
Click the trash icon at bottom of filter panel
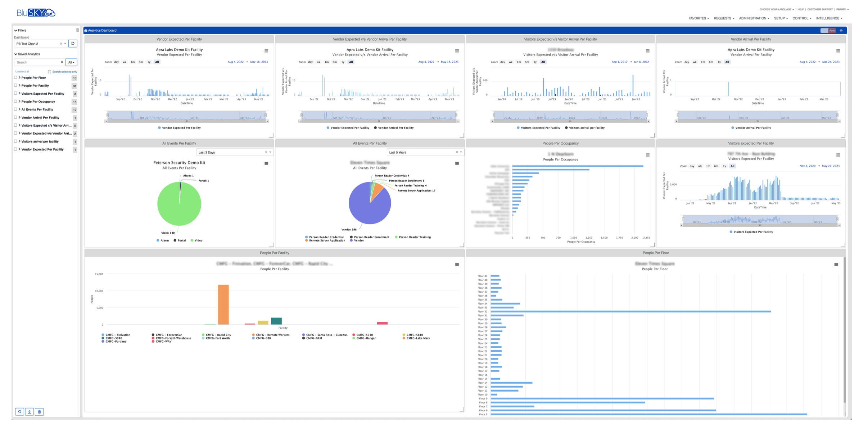pos(39,411)
